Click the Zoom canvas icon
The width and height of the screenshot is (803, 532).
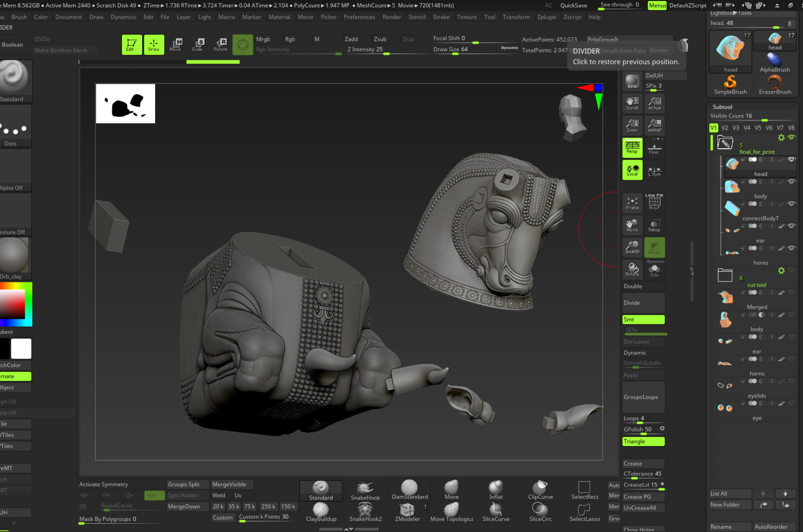(632, 126)
